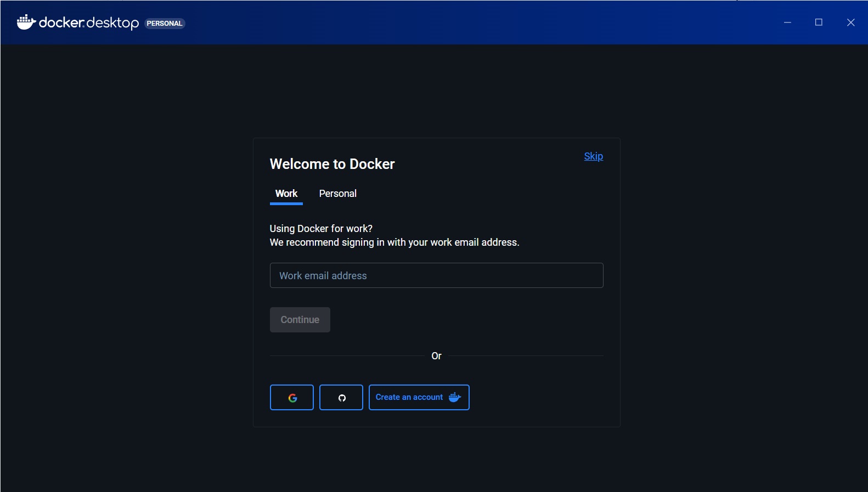868x492 pixels.
Task: Minimize the Docker Desktop window
Action: pyautogui.click(x=787, y=22)
